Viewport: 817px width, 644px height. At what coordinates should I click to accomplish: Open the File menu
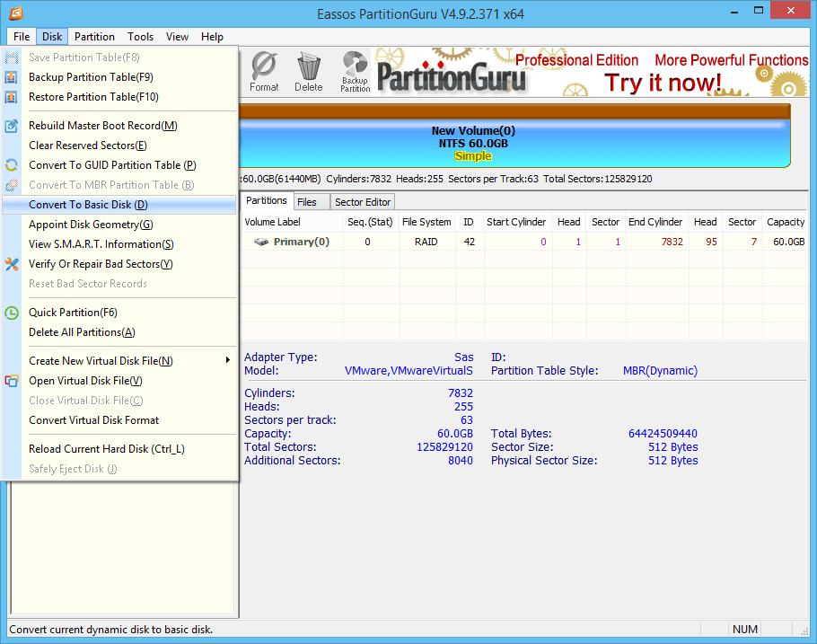click(x=22, y=37)
